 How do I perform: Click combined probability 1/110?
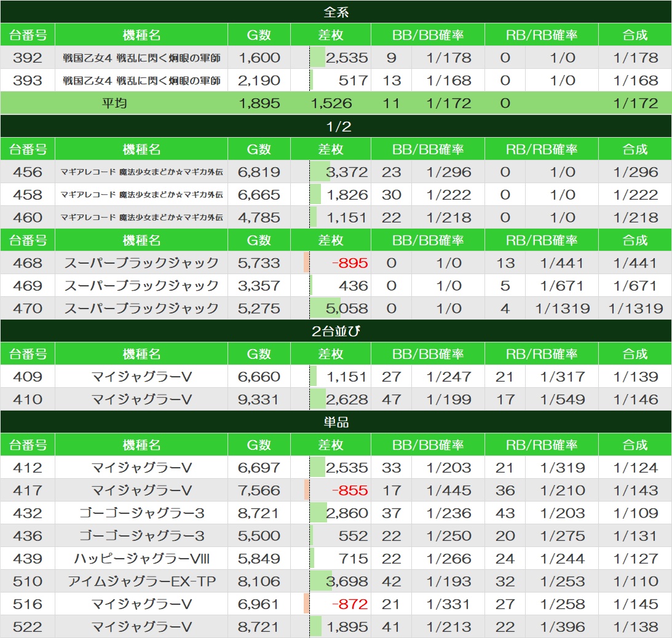tap(636, 581)
